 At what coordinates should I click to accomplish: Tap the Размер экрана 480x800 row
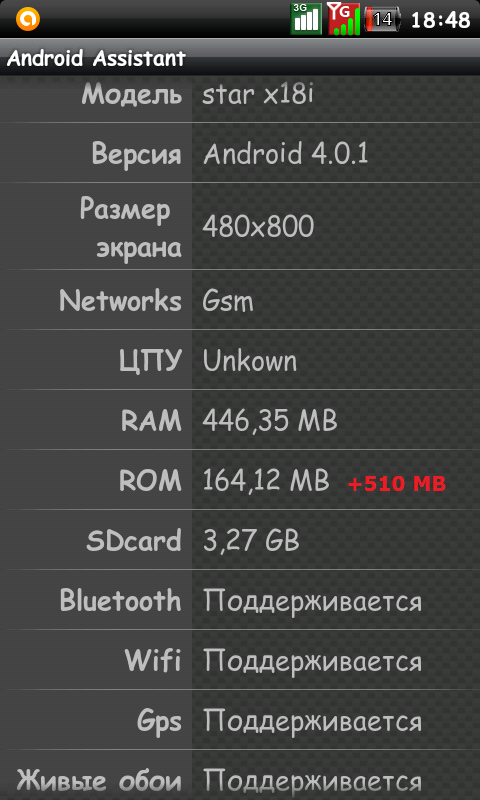coord(240,227)
